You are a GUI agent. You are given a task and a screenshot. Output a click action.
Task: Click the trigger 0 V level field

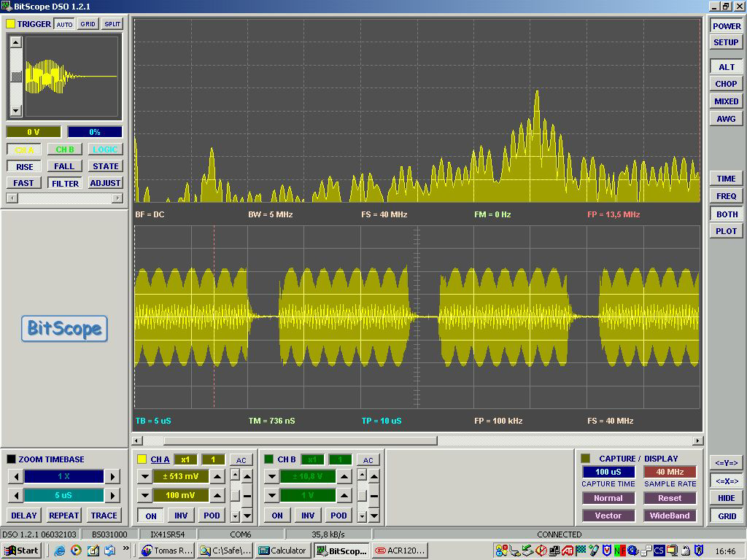click(x=34, y=132)
